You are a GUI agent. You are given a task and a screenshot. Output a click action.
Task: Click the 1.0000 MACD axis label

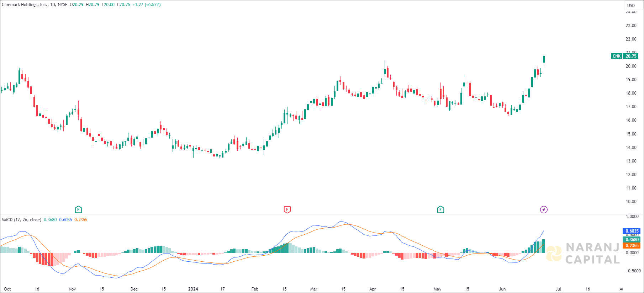click(632, 217)
